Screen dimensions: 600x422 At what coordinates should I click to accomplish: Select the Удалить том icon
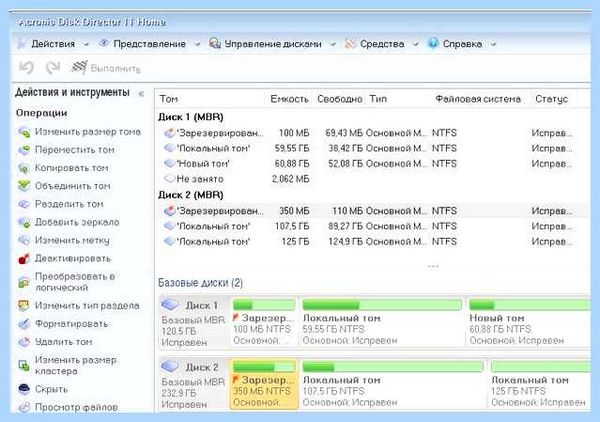[x=24, y=342]
